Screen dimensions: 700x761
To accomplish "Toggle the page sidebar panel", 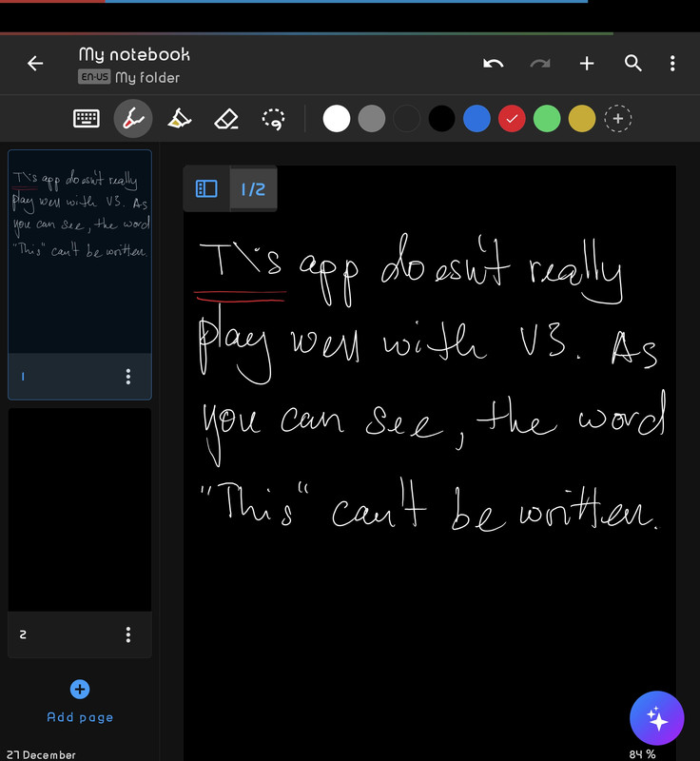I will coord(206,188).
